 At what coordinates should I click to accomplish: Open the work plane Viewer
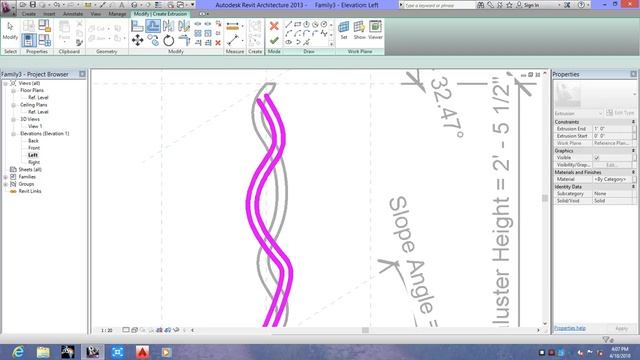[x=375, y=30]
